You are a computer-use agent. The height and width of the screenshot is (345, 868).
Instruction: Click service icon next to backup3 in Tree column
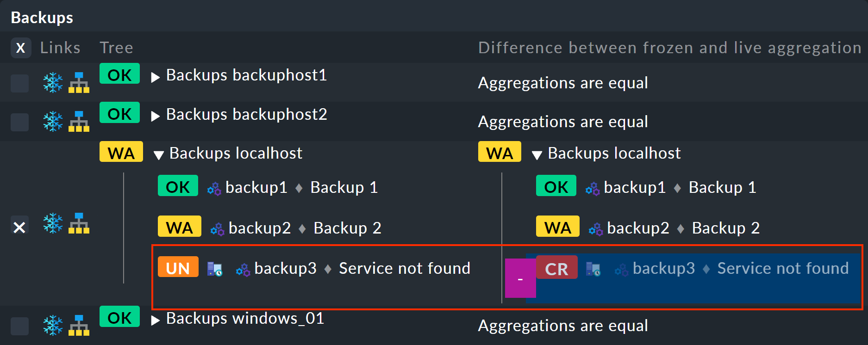coord(243,270)
